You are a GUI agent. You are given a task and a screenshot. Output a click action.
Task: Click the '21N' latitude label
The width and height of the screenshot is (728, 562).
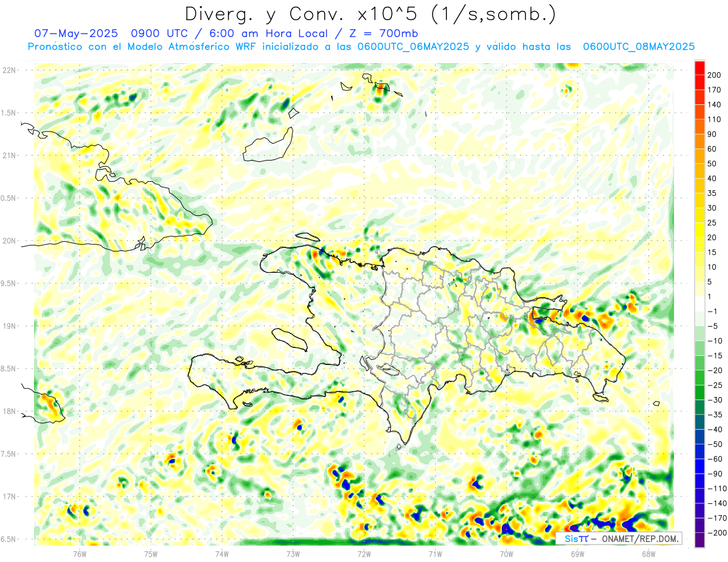coord(9,155)
